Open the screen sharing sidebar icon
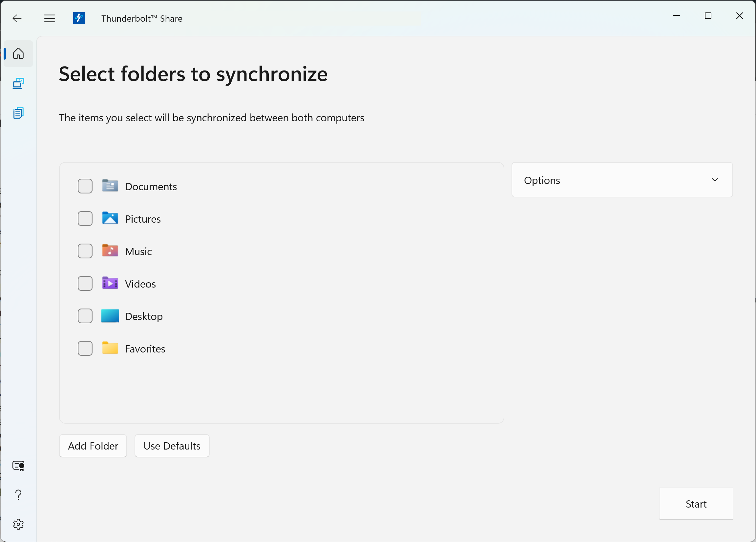 [x=18, y=84]
